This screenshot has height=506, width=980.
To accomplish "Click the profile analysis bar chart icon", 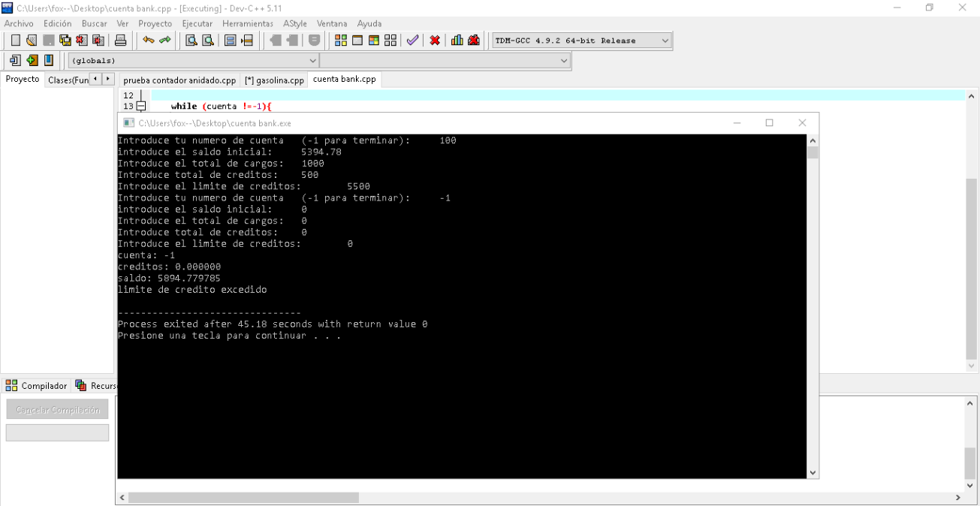I will coord(457,41).
